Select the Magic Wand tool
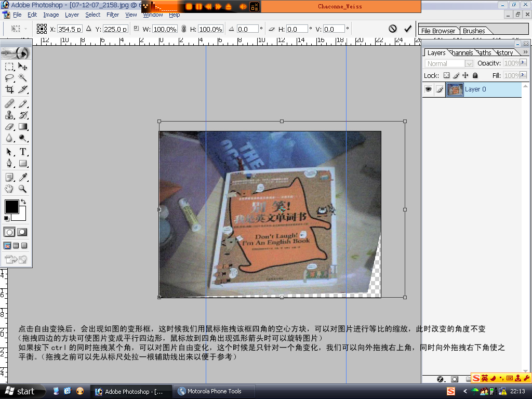 tap(23, 78)
